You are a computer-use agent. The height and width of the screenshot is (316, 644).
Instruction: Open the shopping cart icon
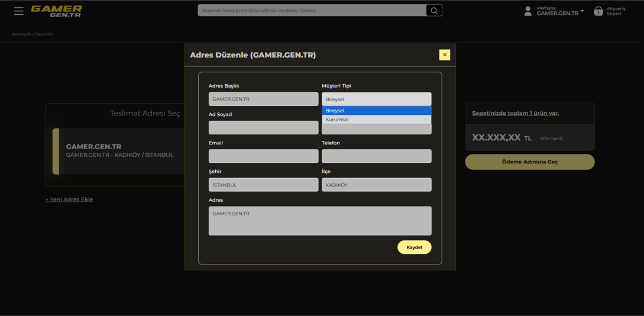tap(598, 11)
